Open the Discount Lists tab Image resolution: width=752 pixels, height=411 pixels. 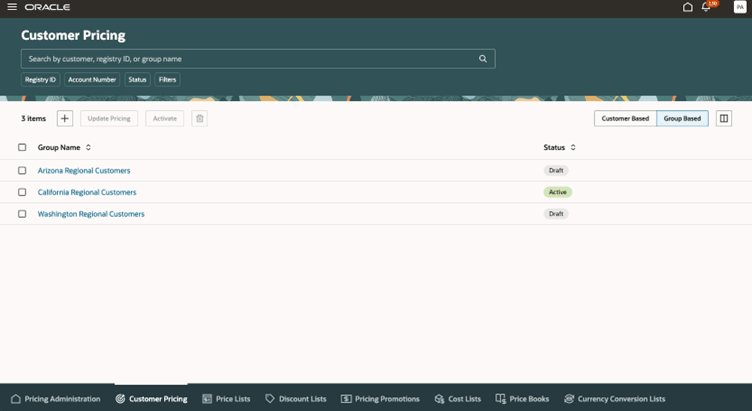(295, 399)
